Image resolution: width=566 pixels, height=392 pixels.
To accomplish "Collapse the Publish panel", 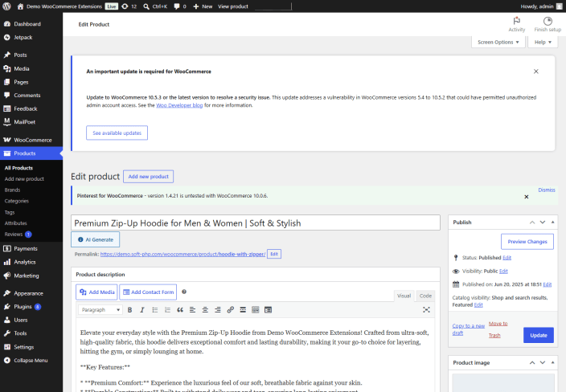I will (552, 223).
